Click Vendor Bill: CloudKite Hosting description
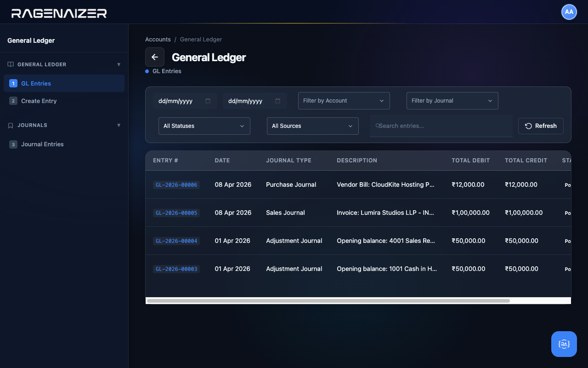Screen dimensions: 588x368 [385, 184]
